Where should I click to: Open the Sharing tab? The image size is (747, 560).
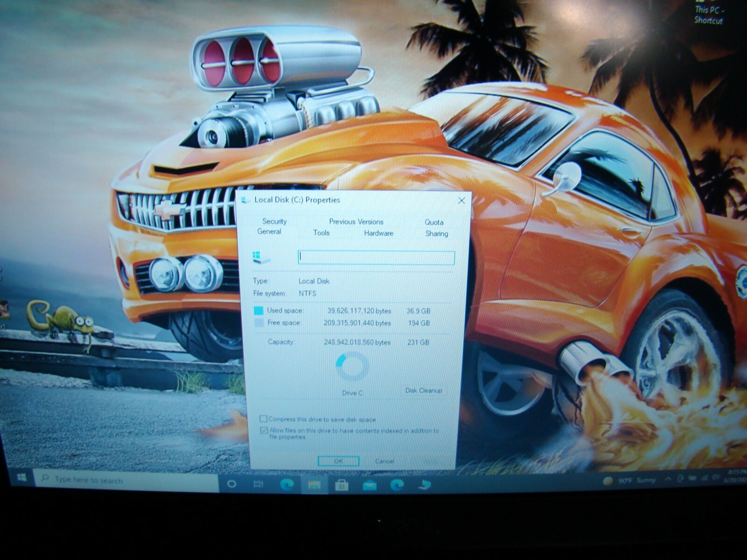click(x=437, y=233)
